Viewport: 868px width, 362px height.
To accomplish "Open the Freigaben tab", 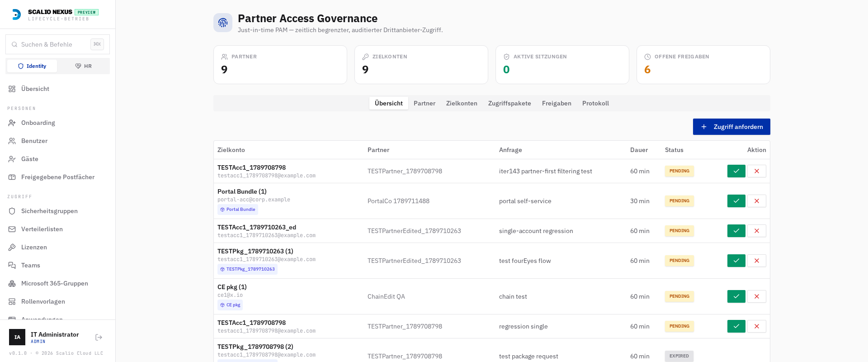I will 557,103.
